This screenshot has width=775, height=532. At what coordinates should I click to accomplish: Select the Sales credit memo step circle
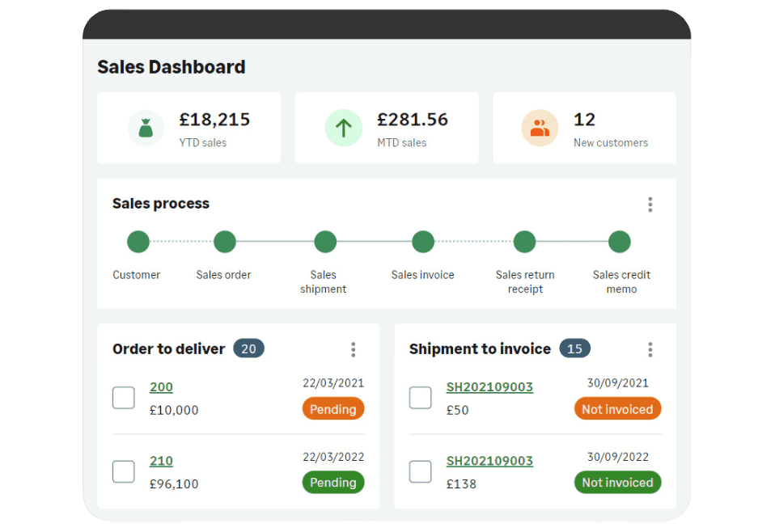[620, 242]
